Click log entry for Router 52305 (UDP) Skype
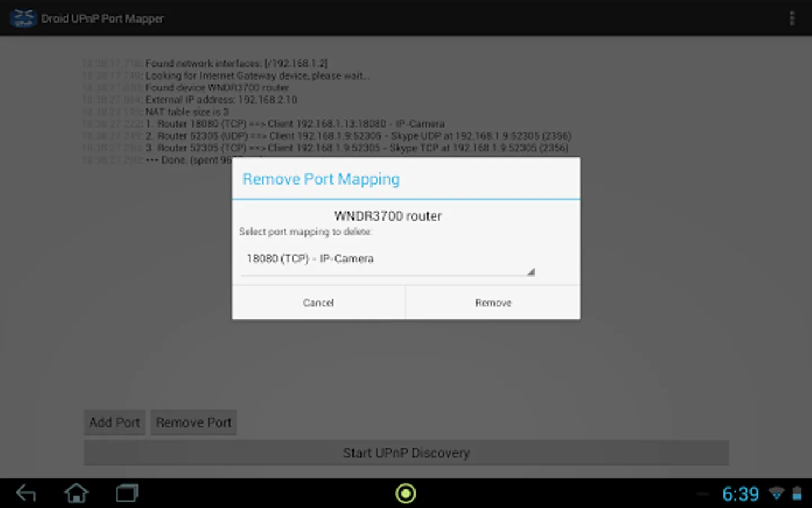 (x=358, y=136)
